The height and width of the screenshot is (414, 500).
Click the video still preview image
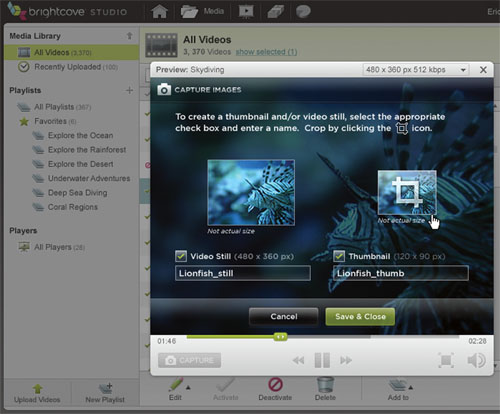click(x=251, y=192)
